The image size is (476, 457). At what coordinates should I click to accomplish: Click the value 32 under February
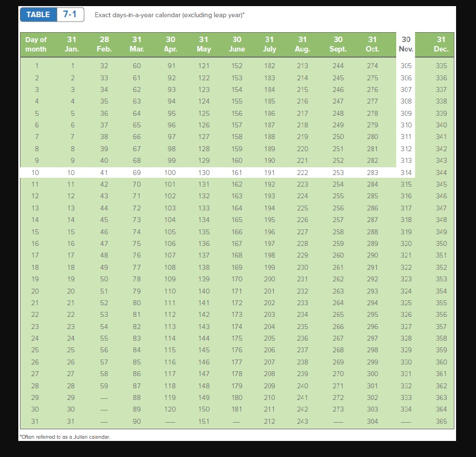click(104, 65)
